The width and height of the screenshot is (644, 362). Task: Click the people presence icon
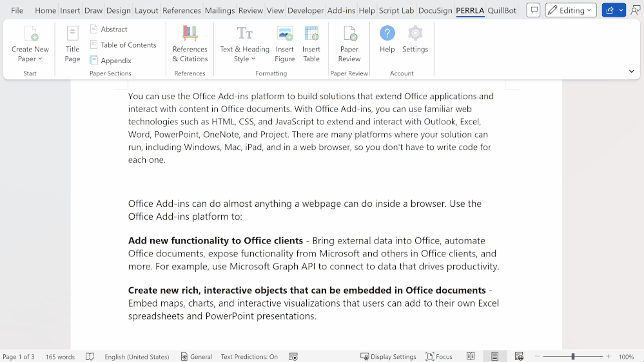point(635,10)
